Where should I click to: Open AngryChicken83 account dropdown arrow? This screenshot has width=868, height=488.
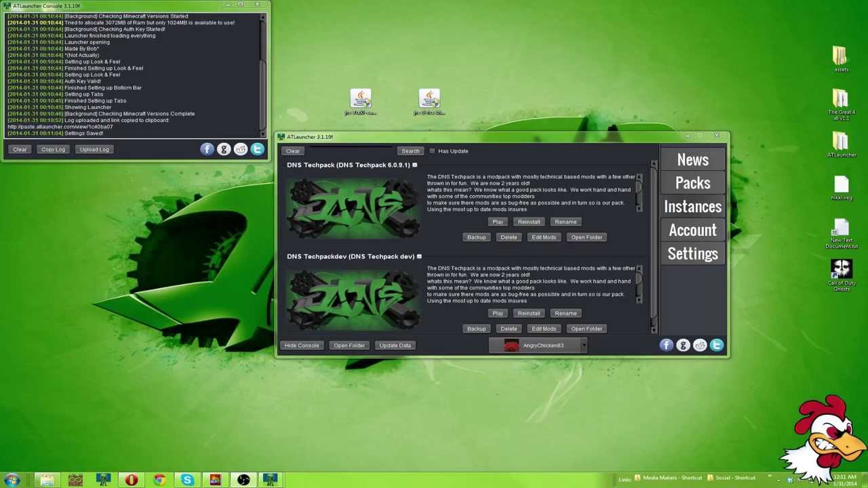pyautogui.click(x=583, y=346)
